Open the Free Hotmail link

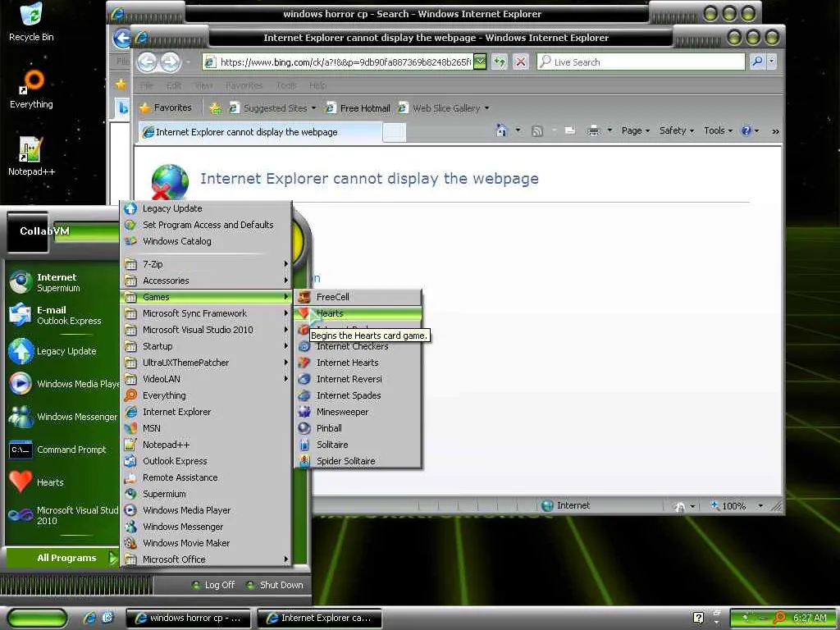[x=358, y=108]
